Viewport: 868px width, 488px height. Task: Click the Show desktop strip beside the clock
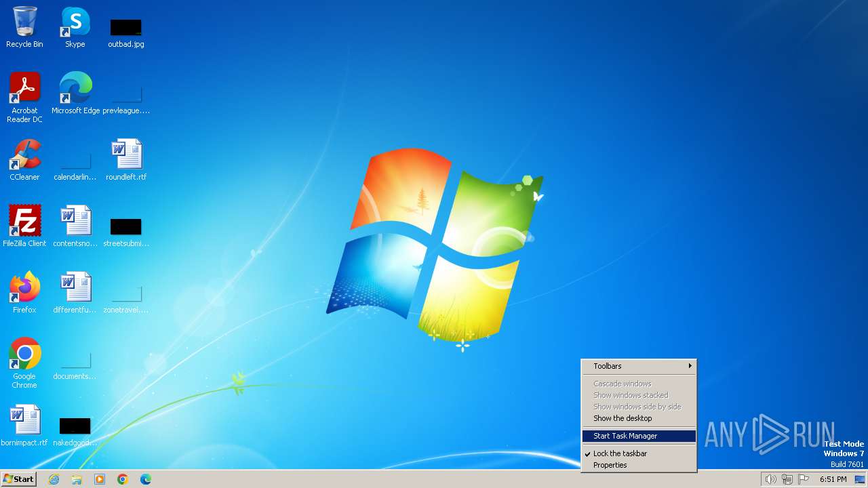[860, 479]
